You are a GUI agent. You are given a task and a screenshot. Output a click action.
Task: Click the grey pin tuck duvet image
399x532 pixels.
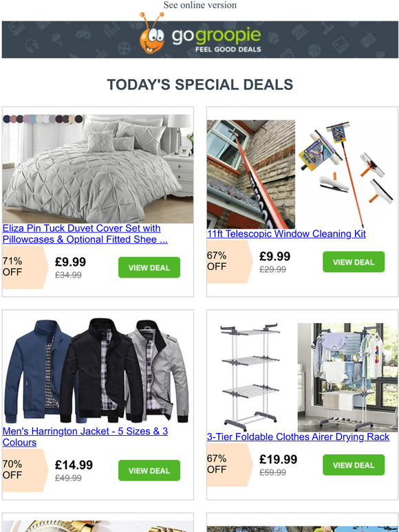pos(98,168)
